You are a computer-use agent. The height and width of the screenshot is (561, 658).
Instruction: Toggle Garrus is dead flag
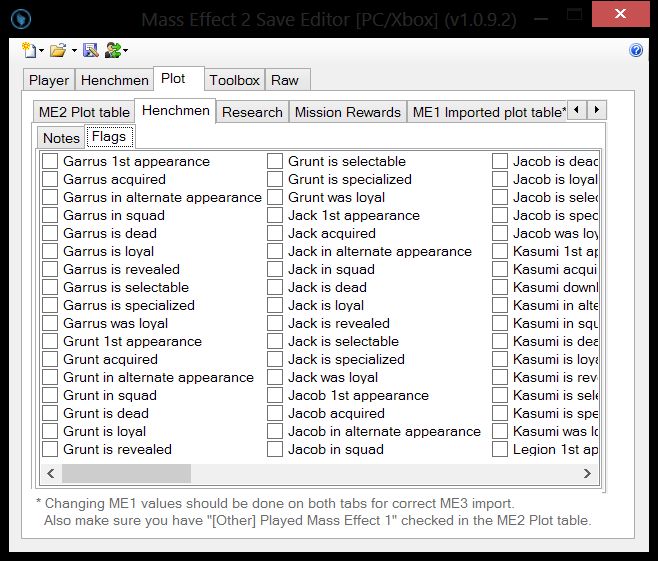click(x=50, y=233)
